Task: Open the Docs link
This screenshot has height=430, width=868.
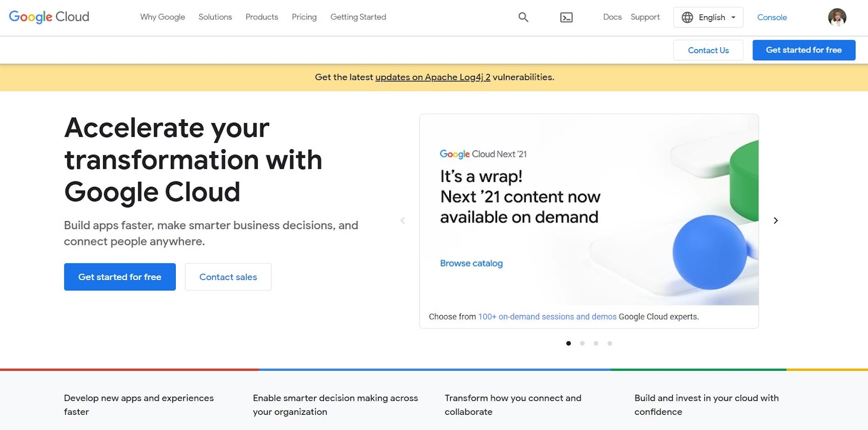Action: (612, 17)
